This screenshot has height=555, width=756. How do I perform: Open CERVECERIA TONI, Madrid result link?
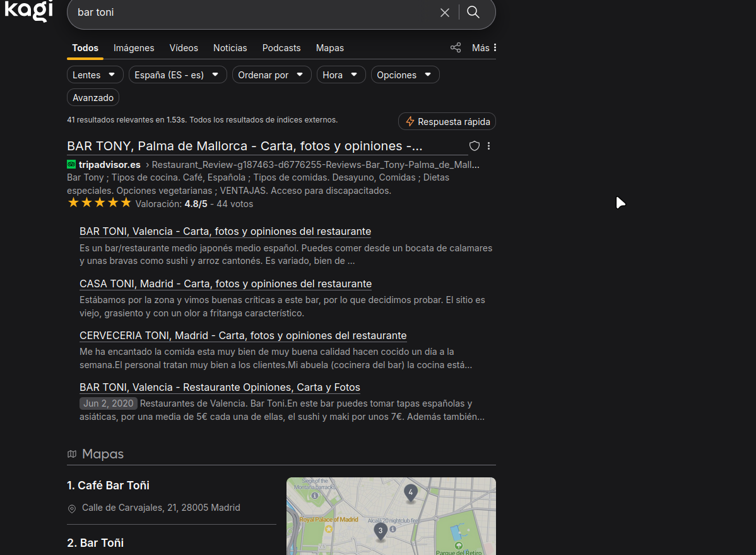tap(243, 335)
